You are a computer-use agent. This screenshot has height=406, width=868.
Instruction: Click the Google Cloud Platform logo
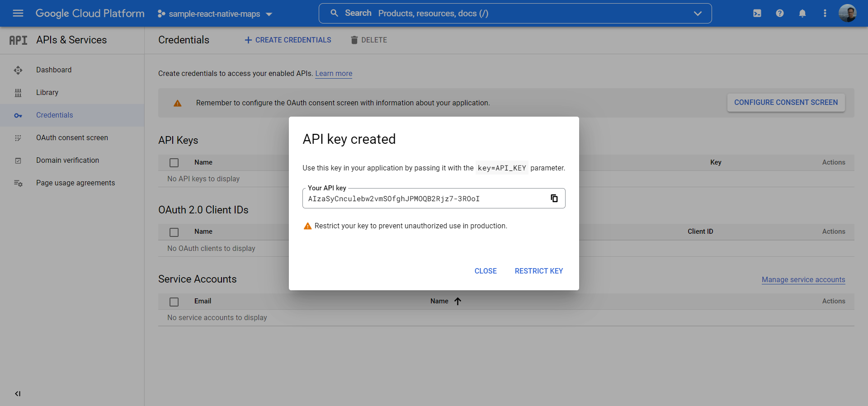pyautogui.click(x=90, y=13)
